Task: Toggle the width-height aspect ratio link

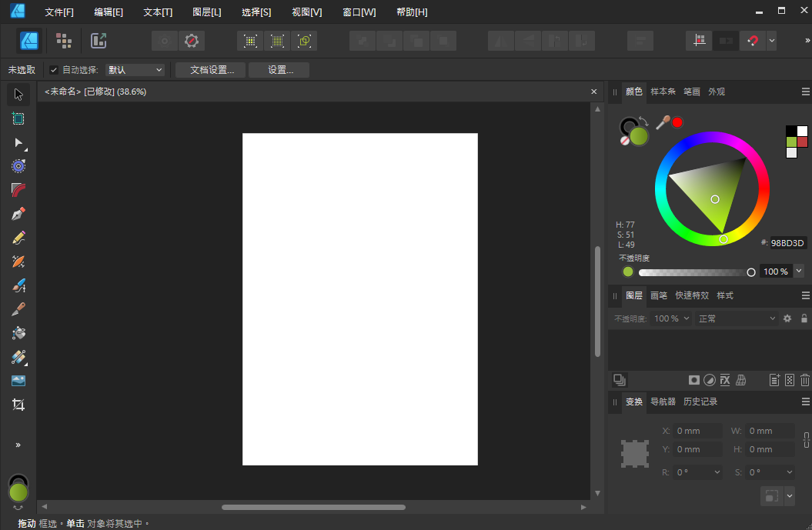Action: [807, 440]
